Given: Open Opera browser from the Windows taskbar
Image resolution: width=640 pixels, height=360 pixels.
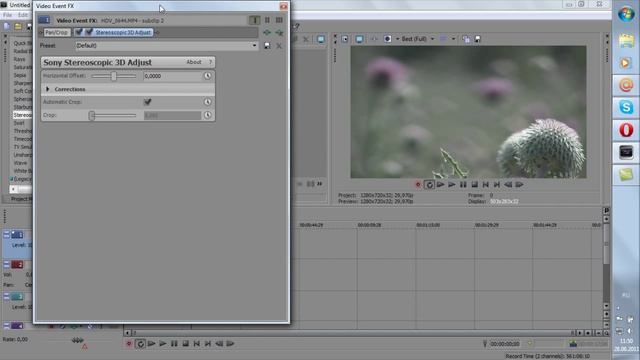Looking at the screenshot, I should click(626, 130).
